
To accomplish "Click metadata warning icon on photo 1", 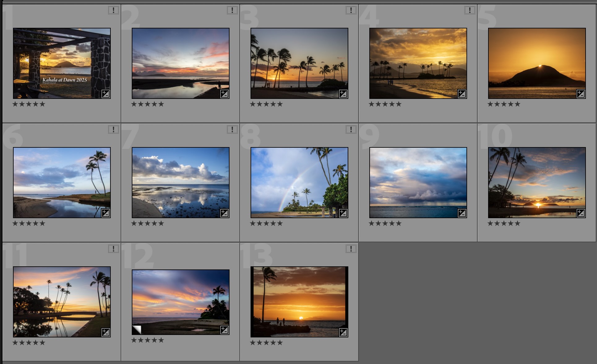I will point(114,11).
